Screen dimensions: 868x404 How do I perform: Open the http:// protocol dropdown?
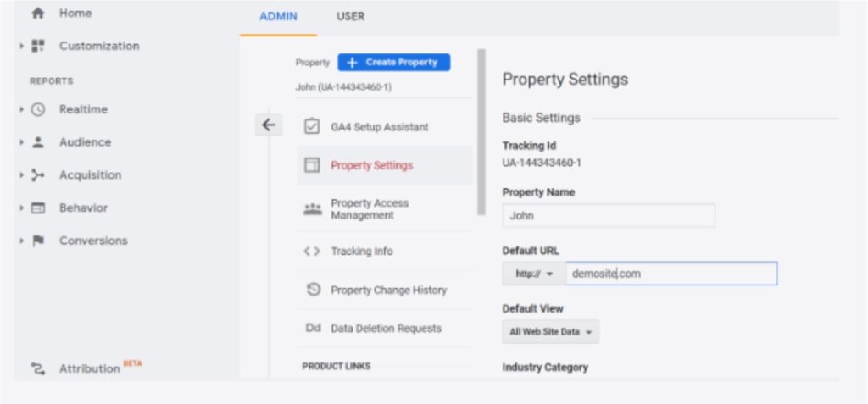(534, 274)
